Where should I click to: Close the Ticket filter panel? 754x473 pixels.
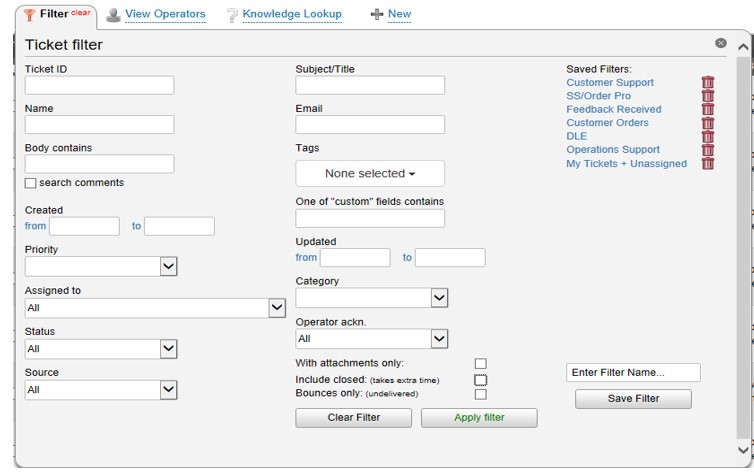(720, 43)
